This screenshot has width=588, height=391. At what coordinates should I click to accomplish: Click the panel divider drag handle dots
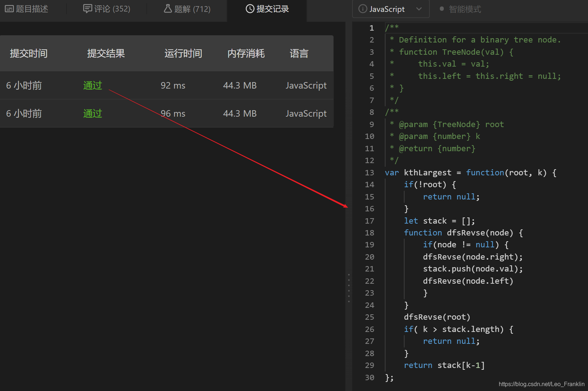(349, 288)
